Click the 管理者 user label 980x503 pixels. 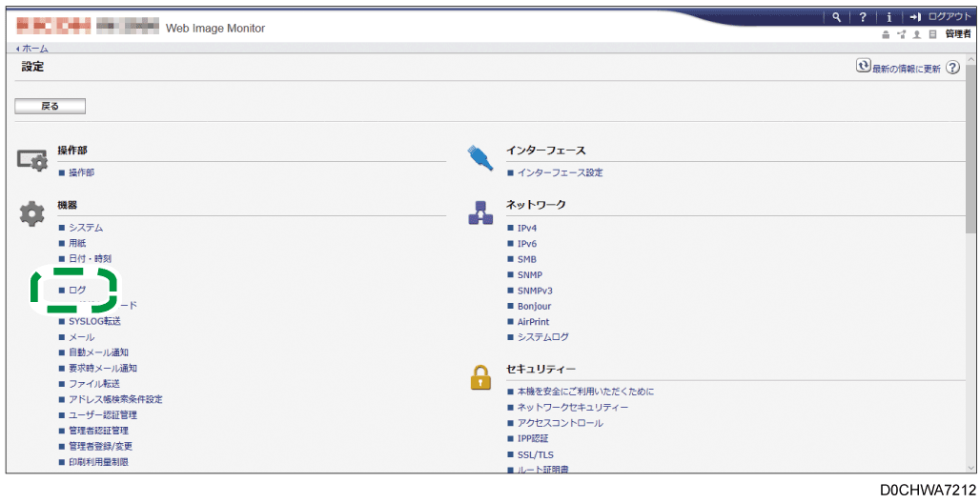pos(957,34)
